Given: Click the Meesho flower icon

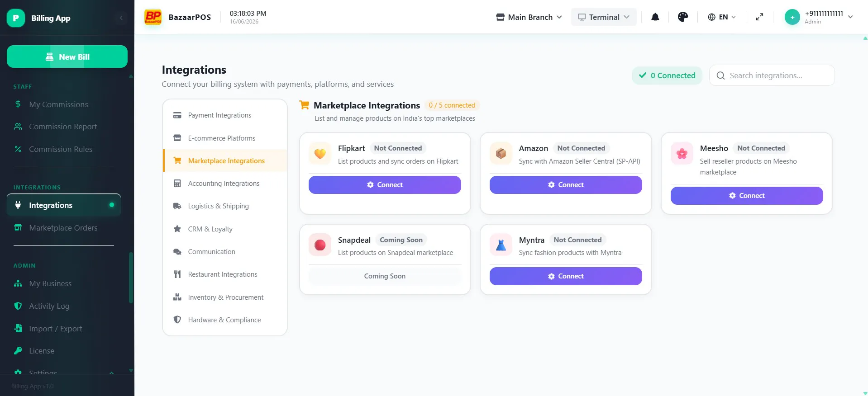Looking at the screenshot, I should (x=682, y=154).
